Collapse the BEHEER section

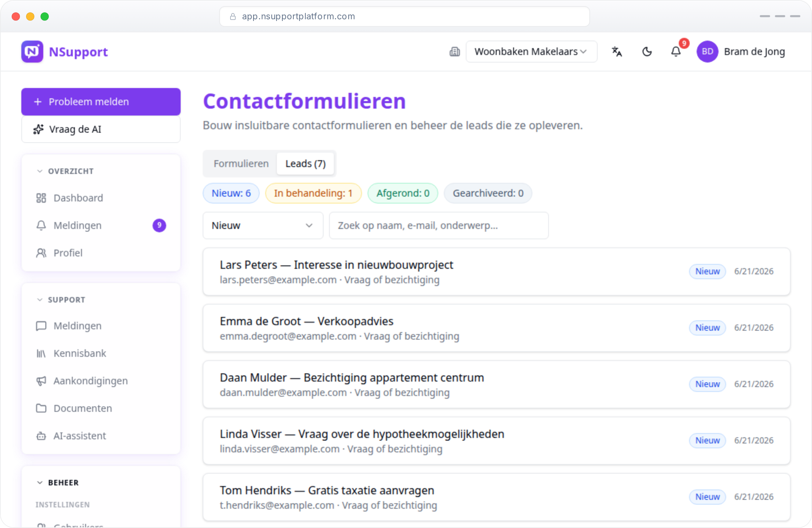click(58, 483)
